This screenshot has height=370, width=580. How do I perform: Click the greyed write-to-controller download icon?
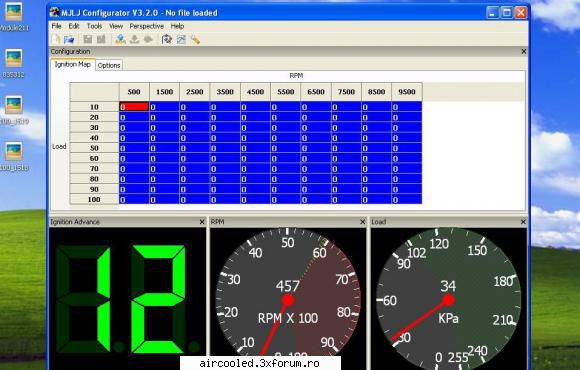pyautogui.click(x=135, y=39)
